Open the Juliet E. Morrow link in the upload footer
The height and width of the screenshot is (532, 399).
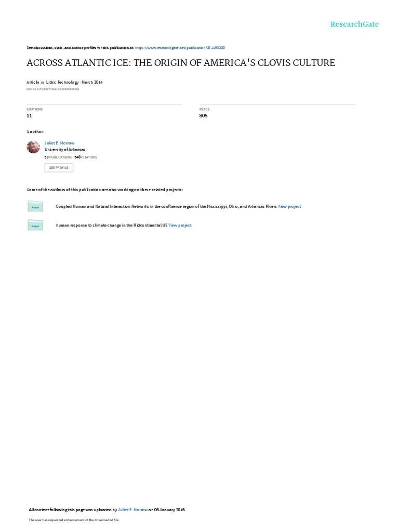tap(132, 510)
